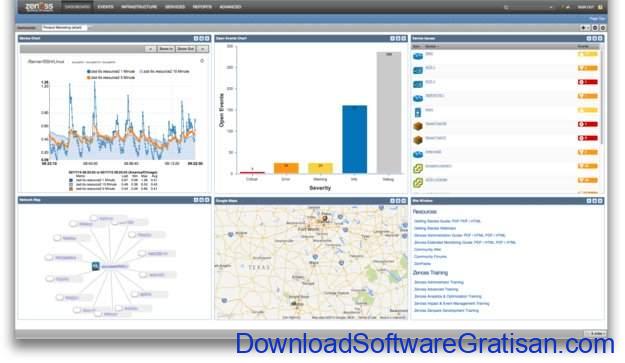Image resolution: width=625 pixels, height=363 pixels.
Task: Click the blue Info bar in chart
Action: (354, 139)
